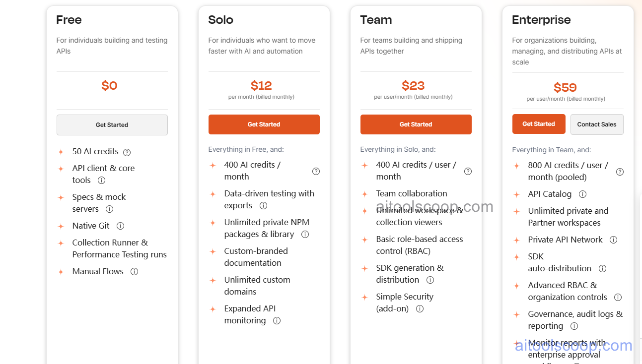Open info icon for Unlimited private NPM packages
642x364 pixels.
coord(305,235)
